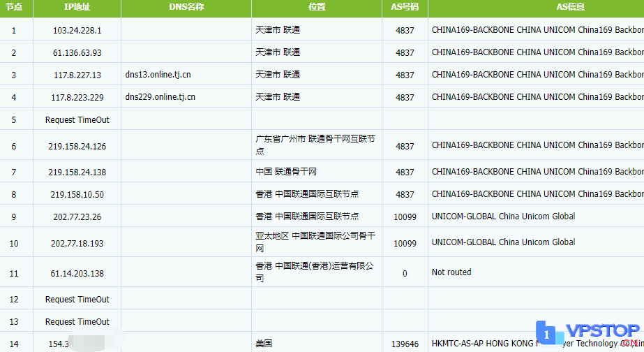Click the 节点 column header
This screenshot has height=352, width=644.
tap(13, 7)
